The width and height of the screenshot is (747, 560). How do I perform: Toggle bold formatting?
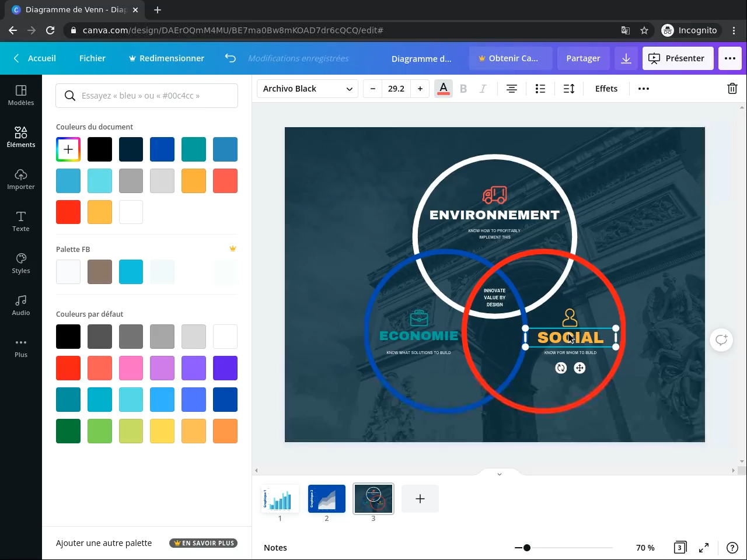463,89
